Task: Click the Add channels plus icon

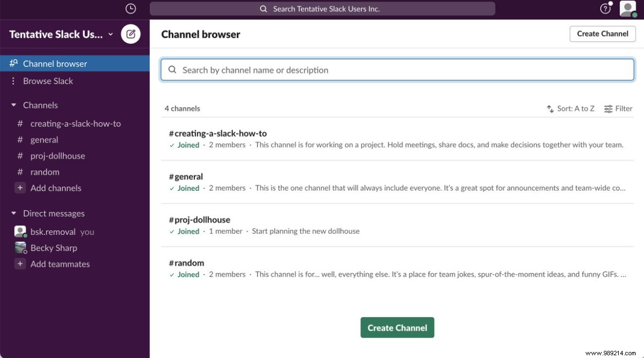Action: pos(20,188)
